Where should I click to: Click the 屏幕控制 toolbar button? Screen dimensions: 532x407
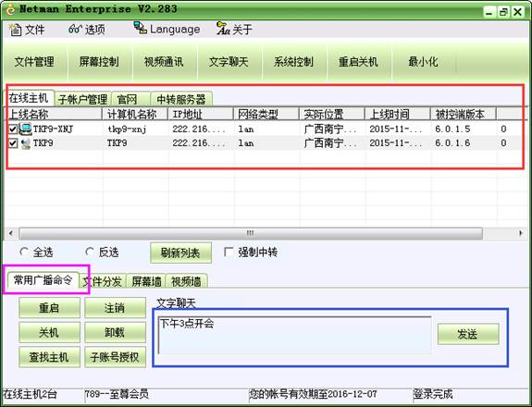[x=99, y=62]
